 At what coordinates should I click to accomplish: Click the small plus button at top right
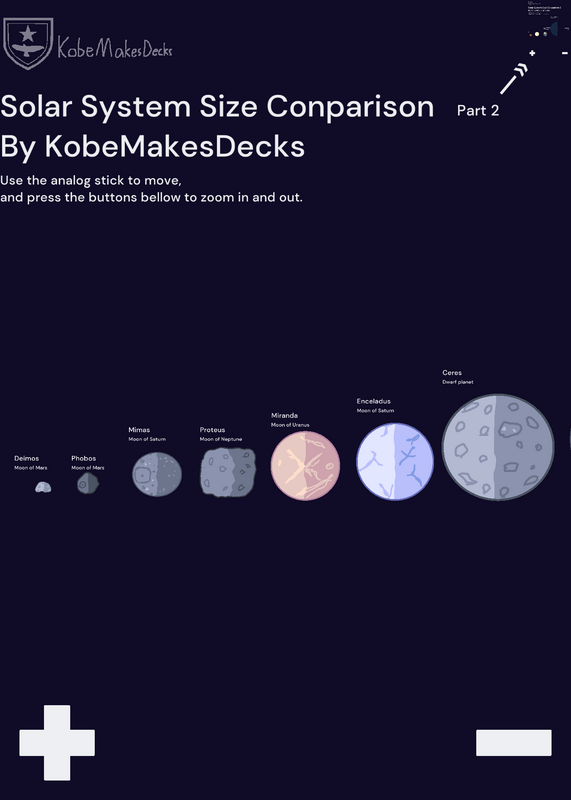coord(532,53)
